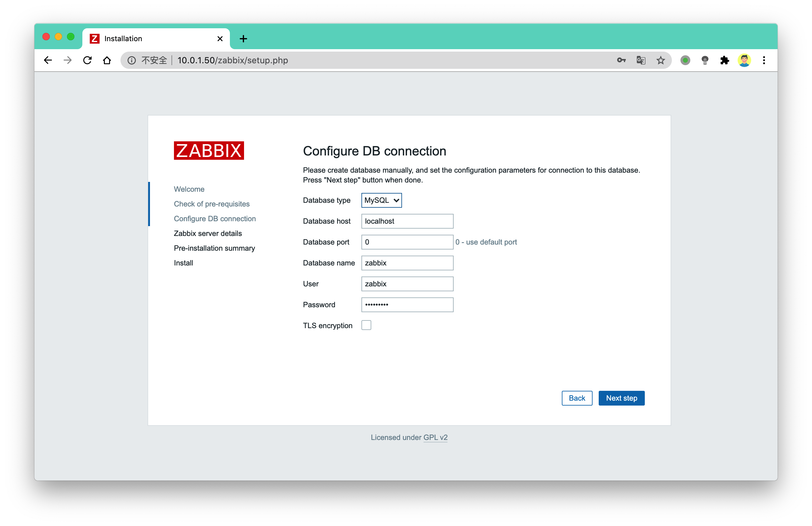Open the Extensions puzzle menu
Viewport: 812px width, 526px height.
pos(724,61)
